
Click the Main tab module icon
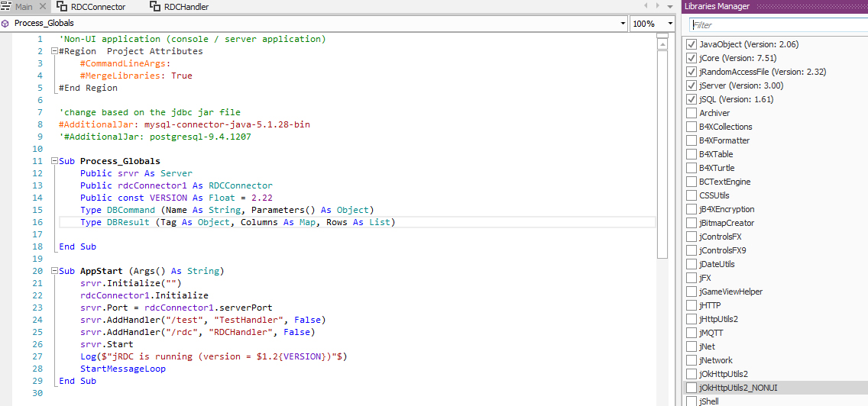click(6, 7)
